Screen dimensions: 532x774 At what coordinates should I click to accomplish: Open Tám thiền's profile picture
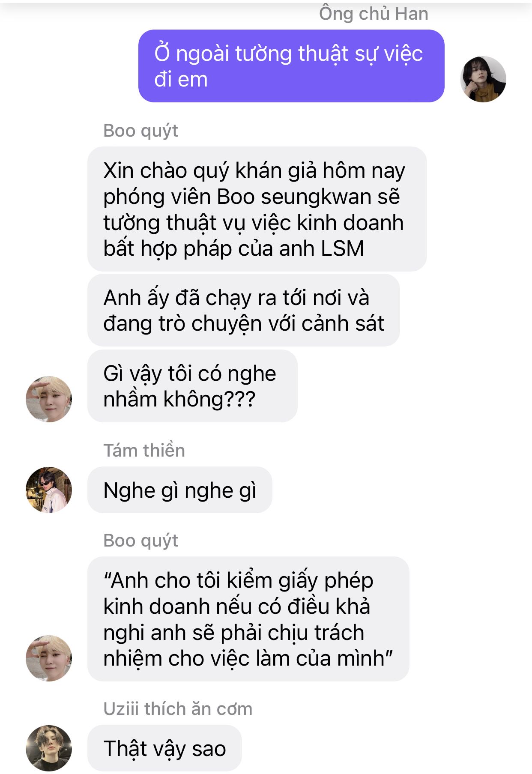(49, 490)
